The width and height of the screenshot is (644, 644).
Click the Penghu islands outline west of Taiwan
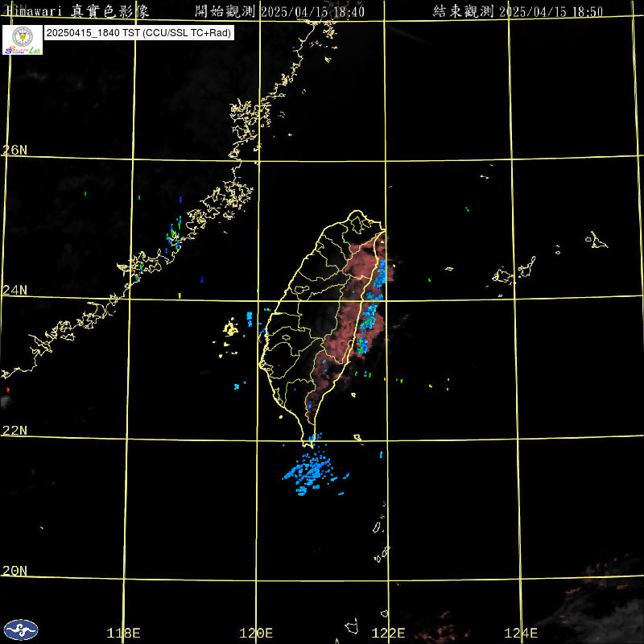tap(231, 328)
